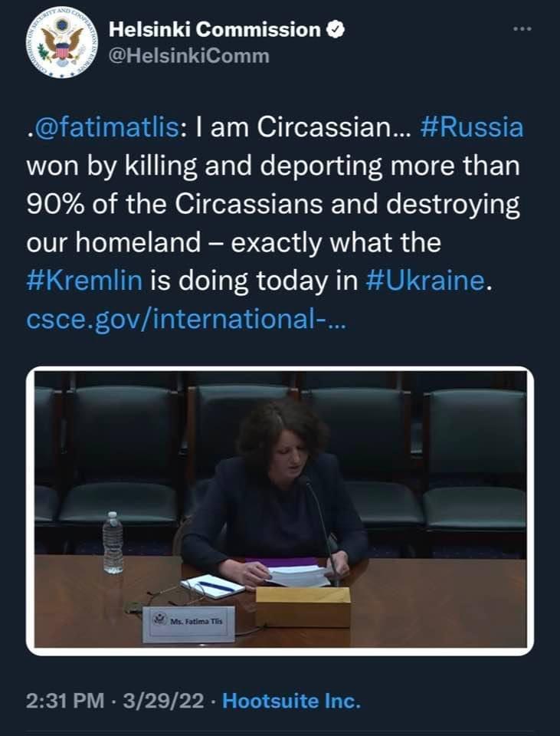The width and height of the screenshot is (560, 736).
Task: Follow the csce.gov/international link
Action: click(186, 318)
